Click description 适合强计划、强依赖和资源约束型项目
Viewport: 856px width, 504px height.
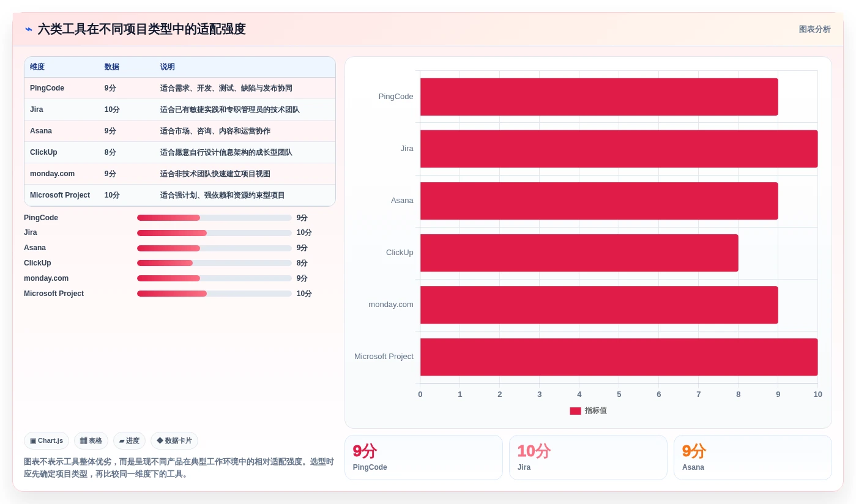223,195
